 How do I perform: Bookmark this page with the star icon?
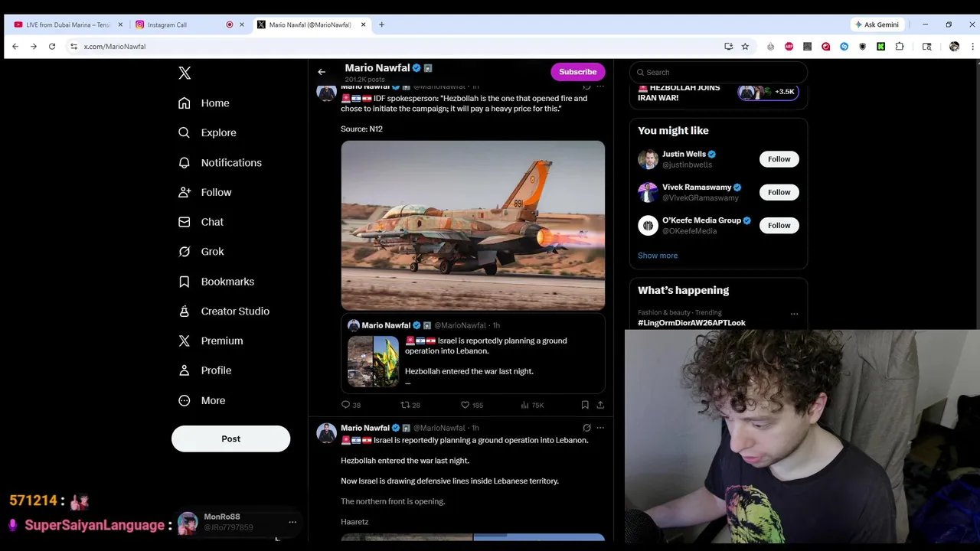pos(745,47)
